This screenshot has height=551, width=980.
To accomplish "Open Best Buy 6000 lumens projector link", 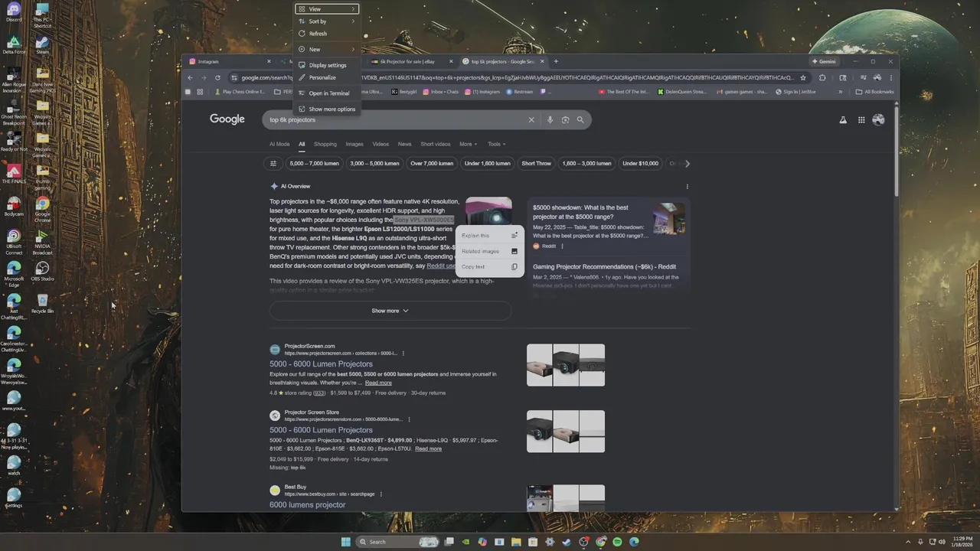I will 307,505.
